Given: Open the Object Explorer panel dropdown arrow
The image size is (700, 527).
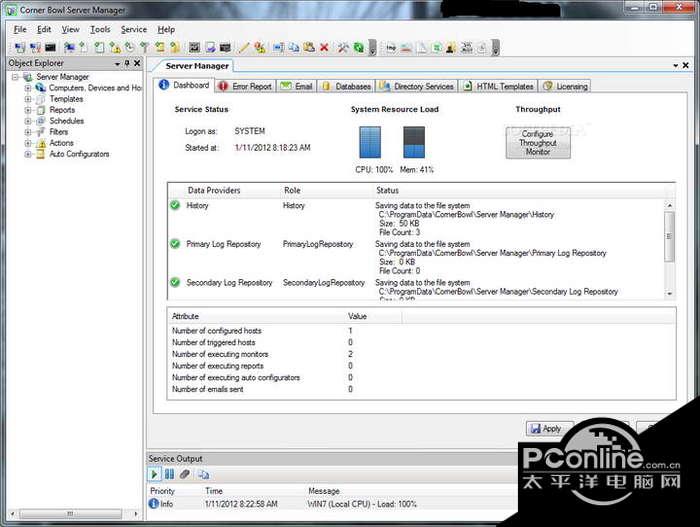Looking at the screenshot, I should [x=117, y=64].
